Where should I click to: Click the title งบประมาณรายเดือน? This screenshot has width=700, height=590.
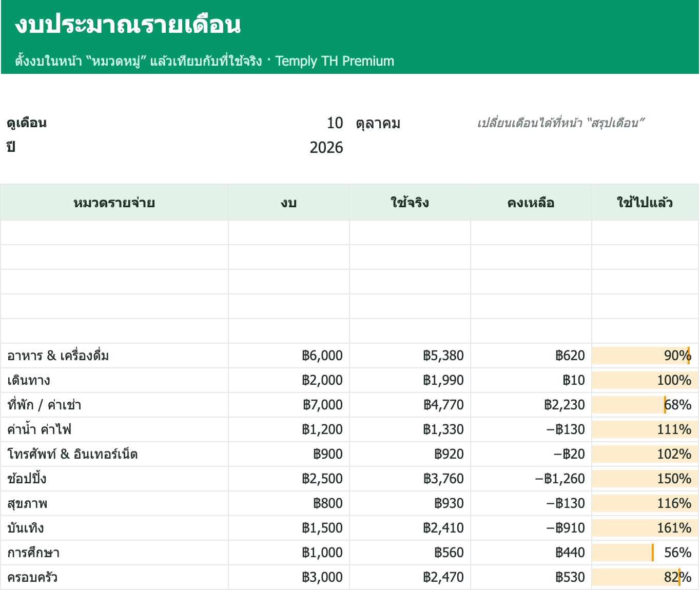pyautogui.click(x=128, y=25)
